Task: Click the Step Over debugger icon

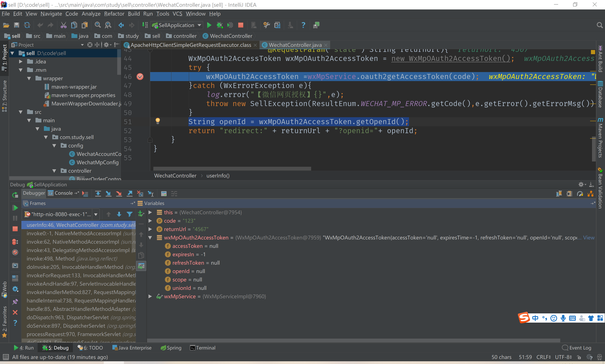Action: 98,194
